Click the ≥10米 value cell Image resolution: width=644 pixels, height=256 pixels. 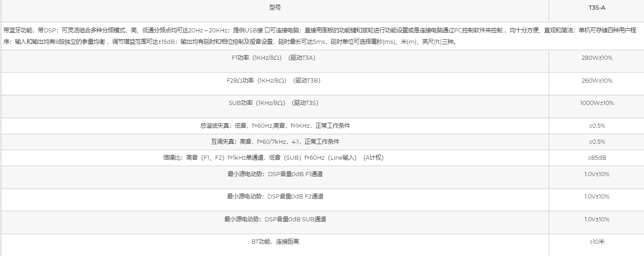[597, 241]
